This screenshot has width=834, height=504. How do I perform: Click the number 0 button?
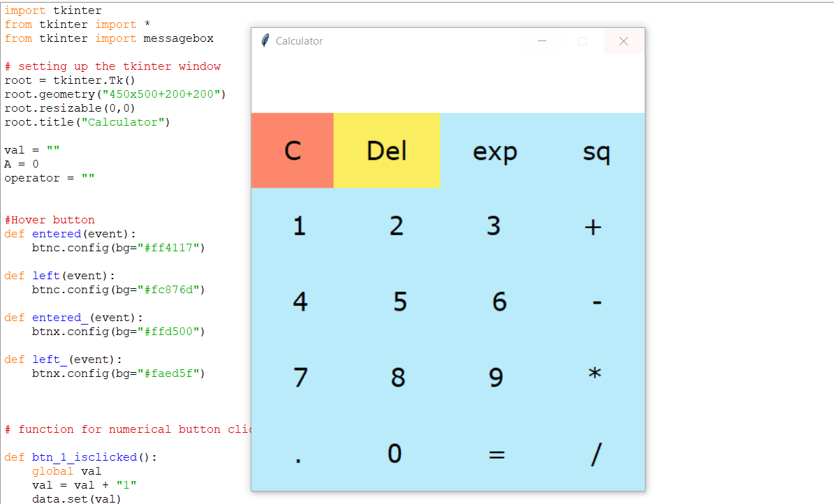(395, 454)
